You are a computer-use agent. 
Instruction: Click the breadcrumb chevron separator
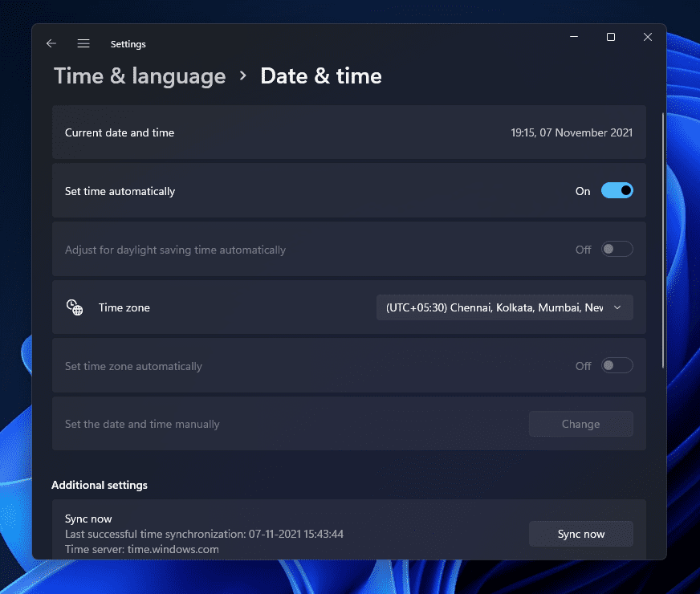(x=243, y=76)
